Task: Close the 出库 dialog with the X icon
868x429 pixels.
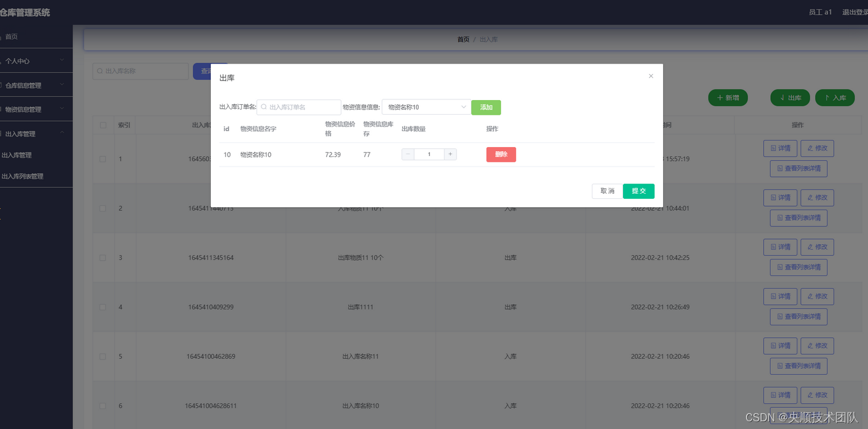Action: 651,76
